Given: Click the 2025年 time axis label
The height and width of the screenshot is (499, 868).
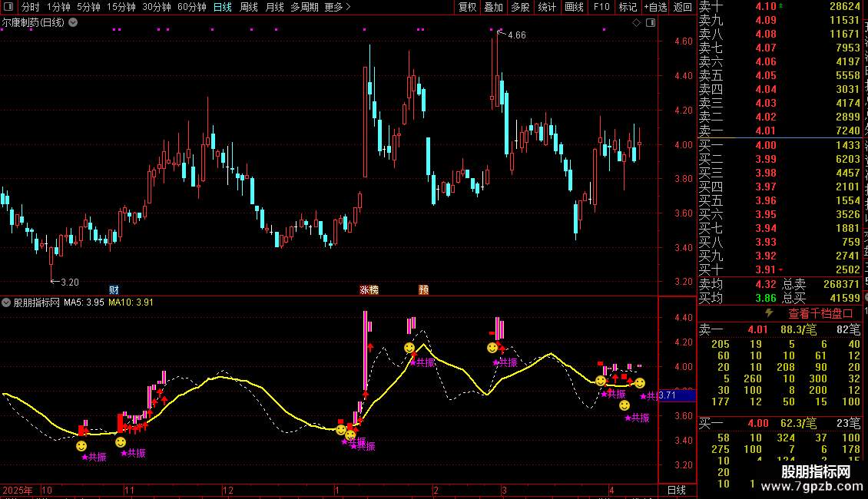Looking at the screenshot, I should click(17, 490).
